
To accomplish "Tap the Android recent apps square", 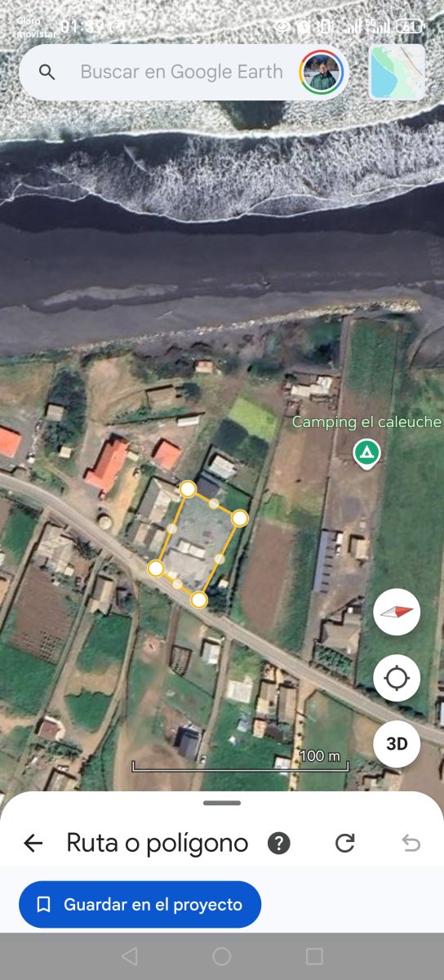I will (x=314, y=956).
